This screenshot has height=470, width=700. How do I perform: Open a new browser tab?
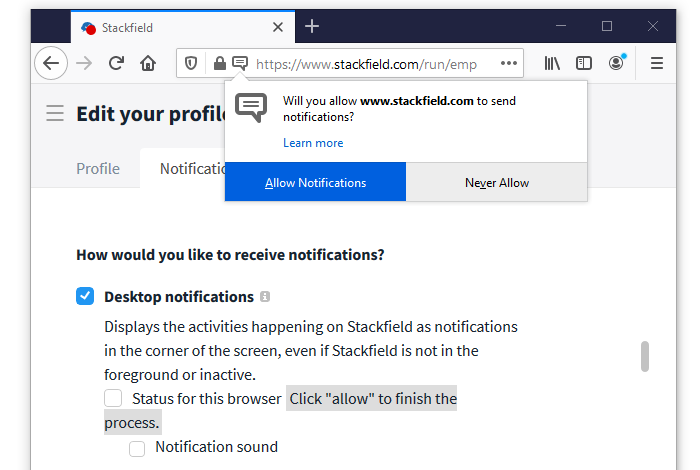pyautogui.click(x=312, y=26)
